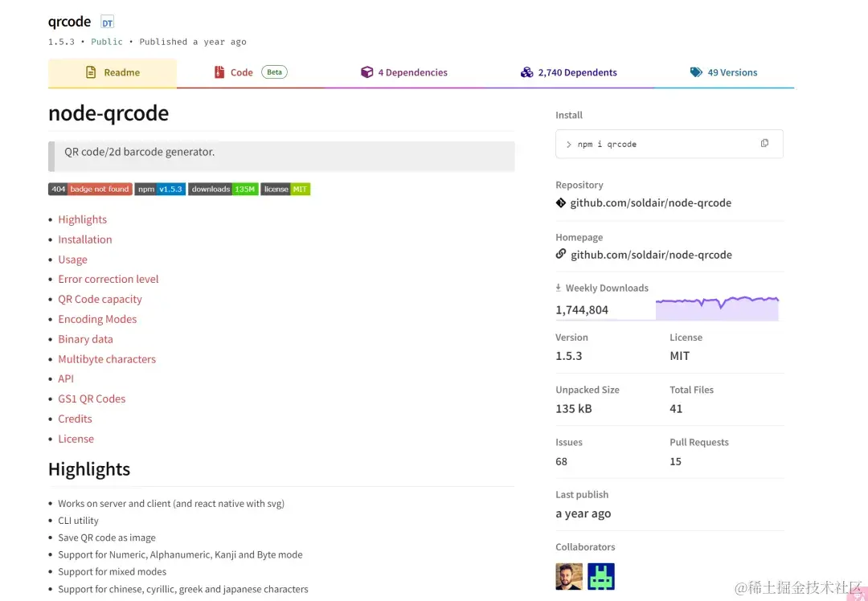Open the Credits contents link
This screenshot has width=868, height=601.
point(75,419)
